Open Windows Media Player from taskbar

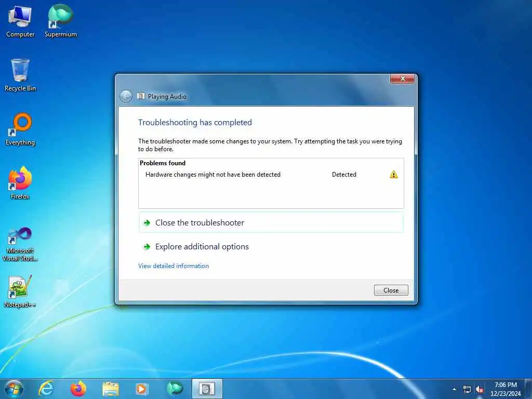coord(141,389)
